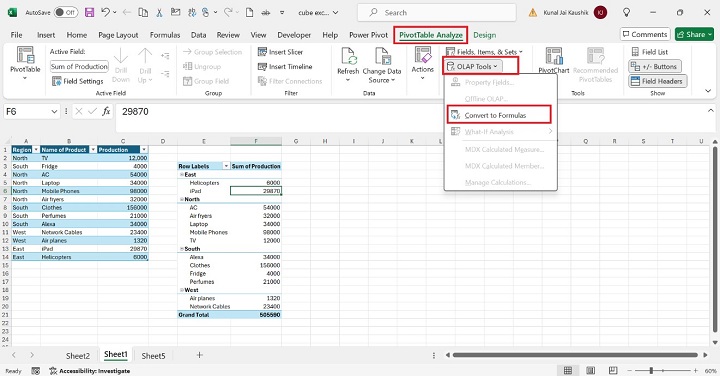Image resolution: width=720 pixels, height=376 pixels.
Task: Click in the Search box
Action: (436, 13)
